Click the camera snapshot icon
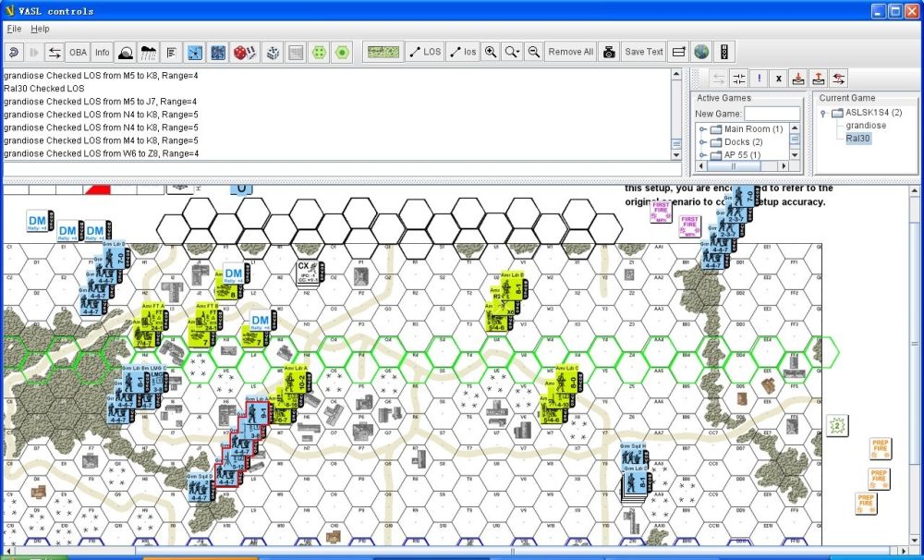This screenshot has height=560, width=924. [x=609, y=52]
